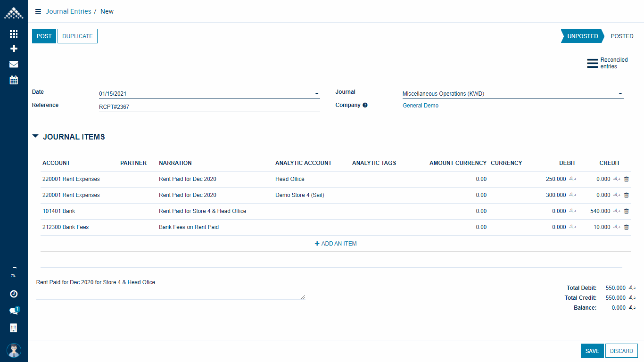Open the mail envelope icon in sidebar

[x=14, y=64]
